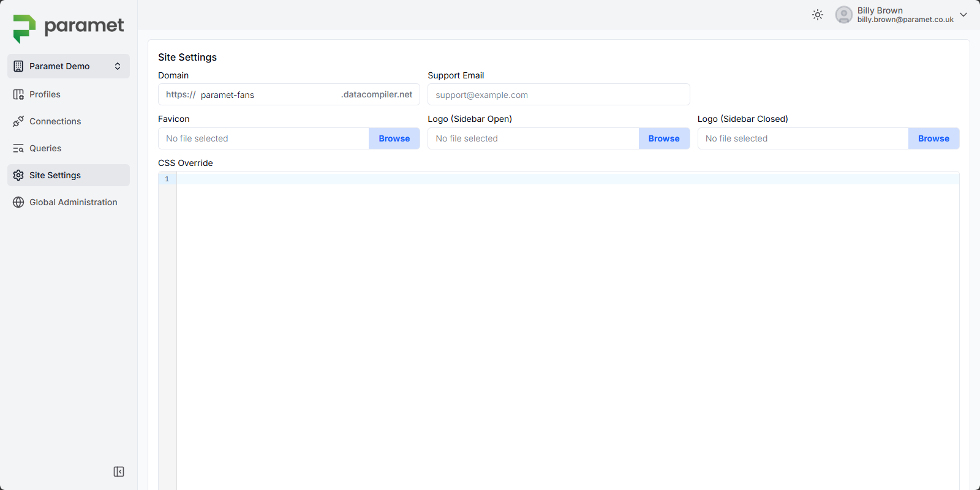Image resolution: width=980 pixels, height=490 pixels.
Task: Open the Queries page
Action: click(69, 148)
